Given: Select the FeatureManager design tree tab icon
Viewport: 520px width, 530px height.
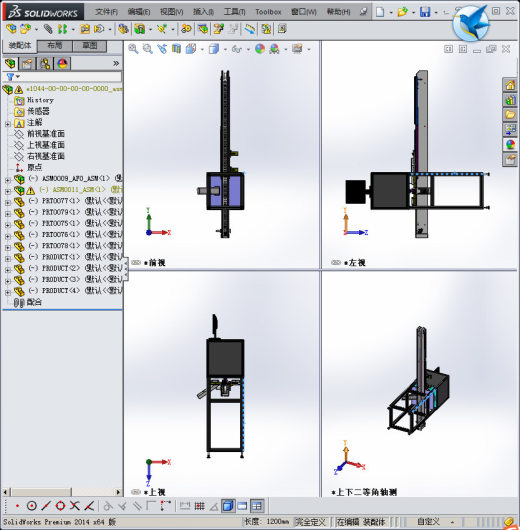Looking at the screenshot, I should tap(10, 63).
